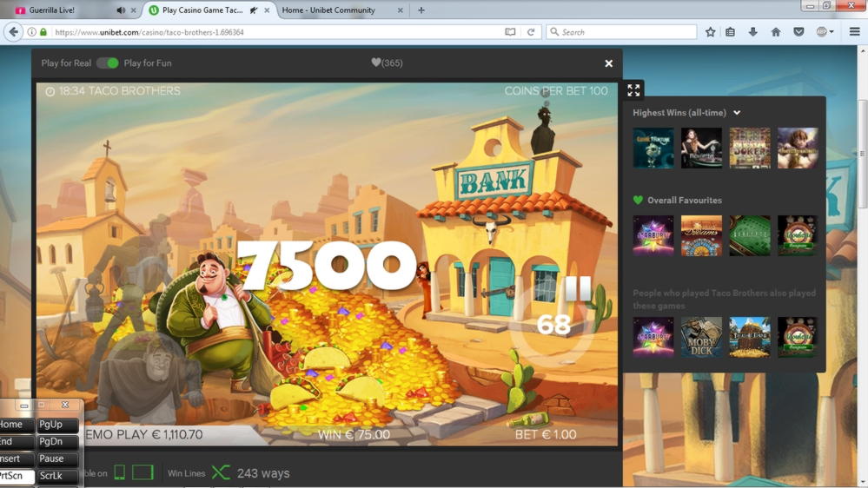Open the downloads arrow icon
Viewport: 868px width, 488px height.
pyautogui.click(x=752, y=32)
